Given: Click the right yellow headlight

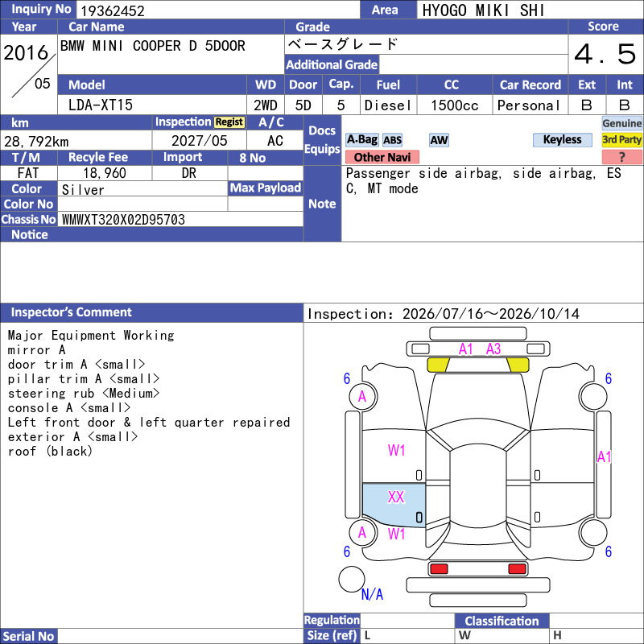Looking at the screenshot, I should [518, 365].
